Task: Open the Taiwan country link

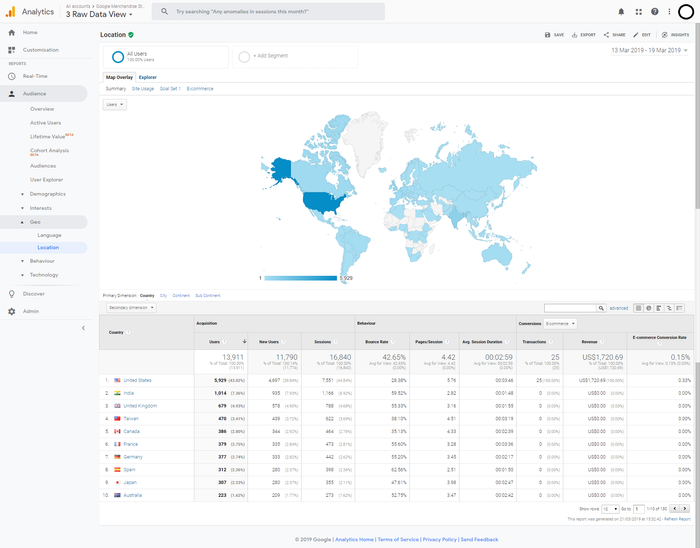Action: 131,419
